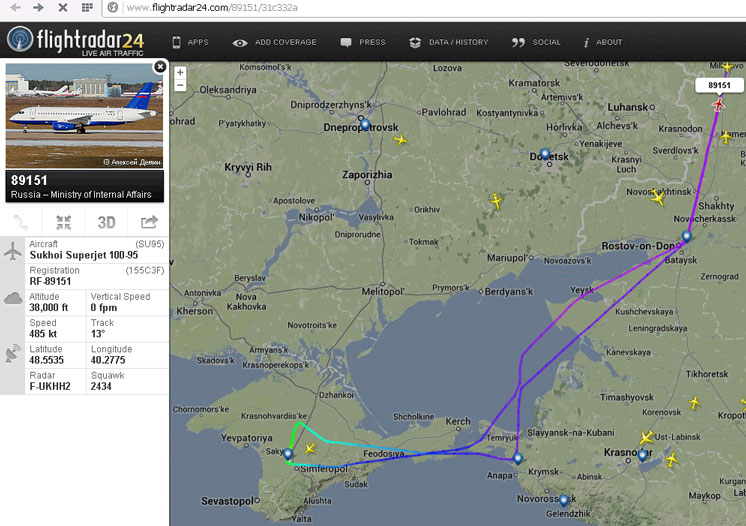Screen dimensions: 746x526
Task: Select the yellow plane near Dnepropetrovsk
Action: click(x=401, y=140)
